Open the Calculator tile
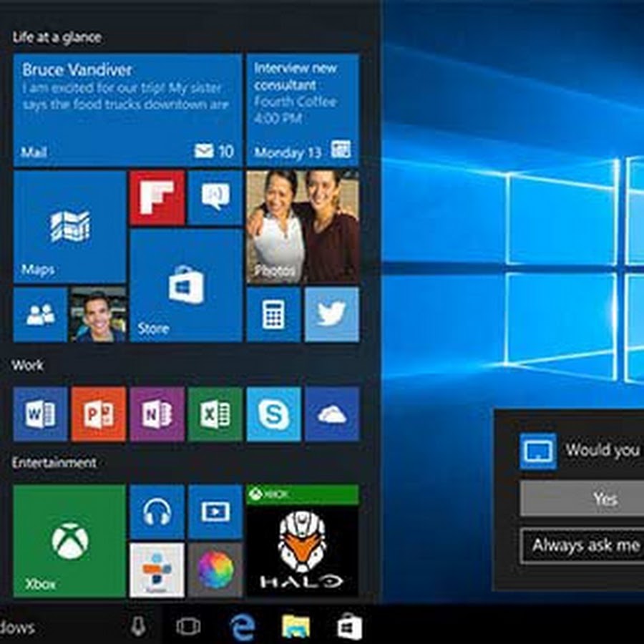The height and width of the screenshot is (644, 644). (273, 315)
